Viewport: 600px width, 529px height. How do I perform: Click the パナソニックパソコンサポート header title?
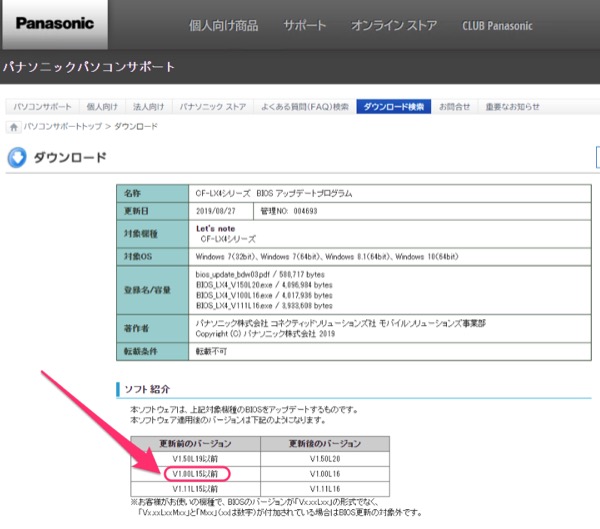pyautogui.click(x=89, y=67)
